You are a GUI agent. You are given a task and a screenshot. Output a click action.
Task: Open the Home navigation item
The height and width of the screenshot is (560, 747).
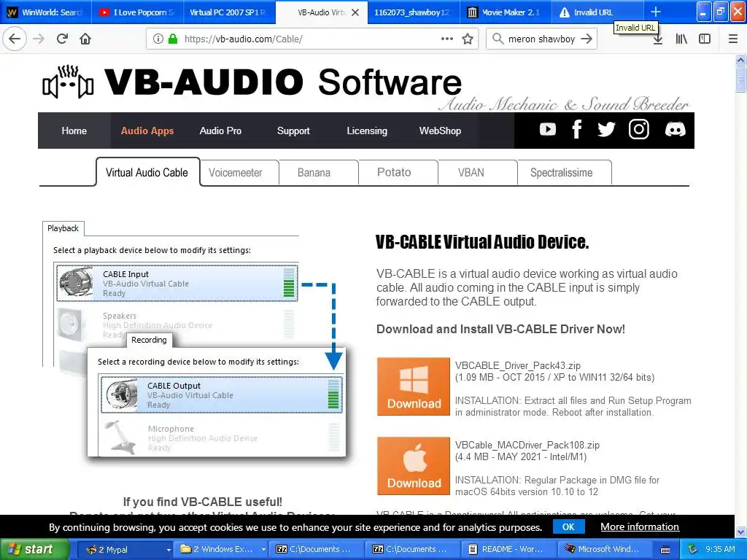[x=74, y=131]
